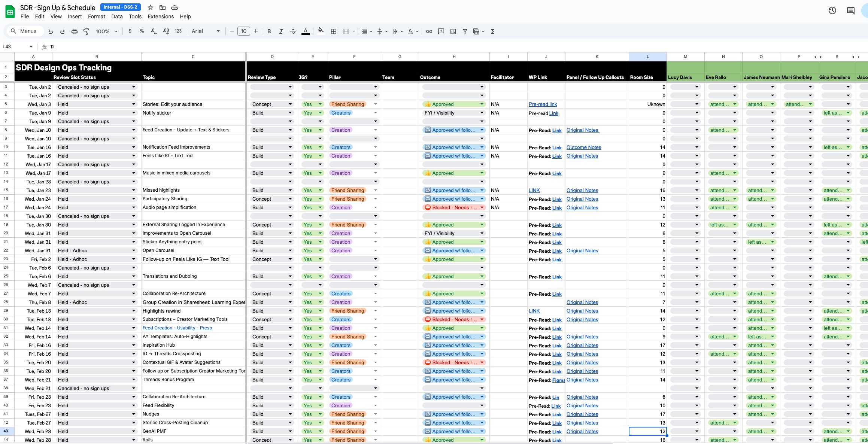Open the fill color picker
The height and width of the screenshot is (444, 868).
pos(321,31)
